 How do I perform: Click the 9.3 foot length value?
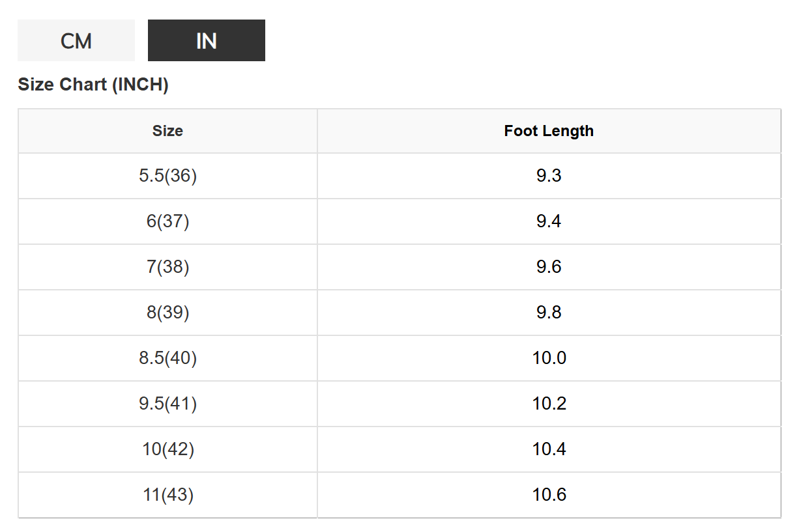[x=549, y=176]
